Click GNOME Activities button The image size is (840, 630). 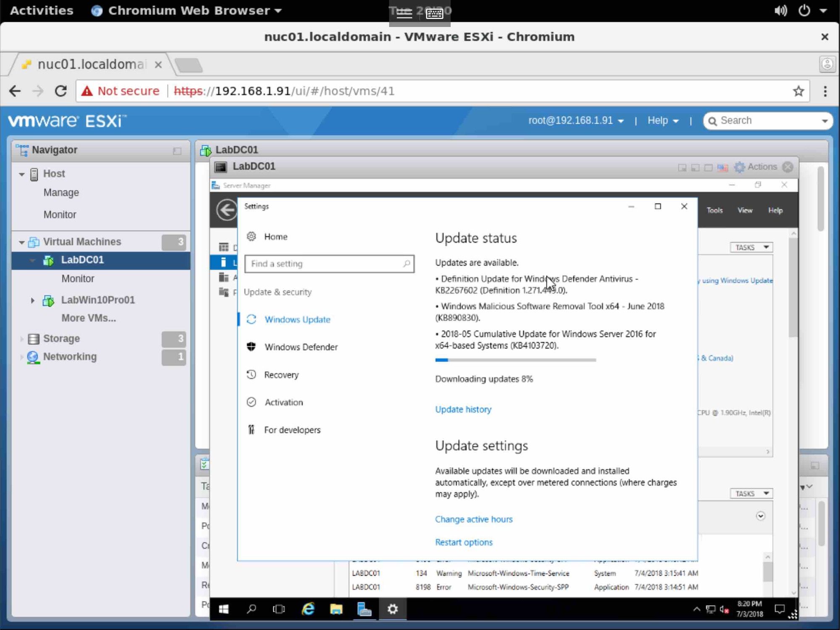tap(42, 11)
